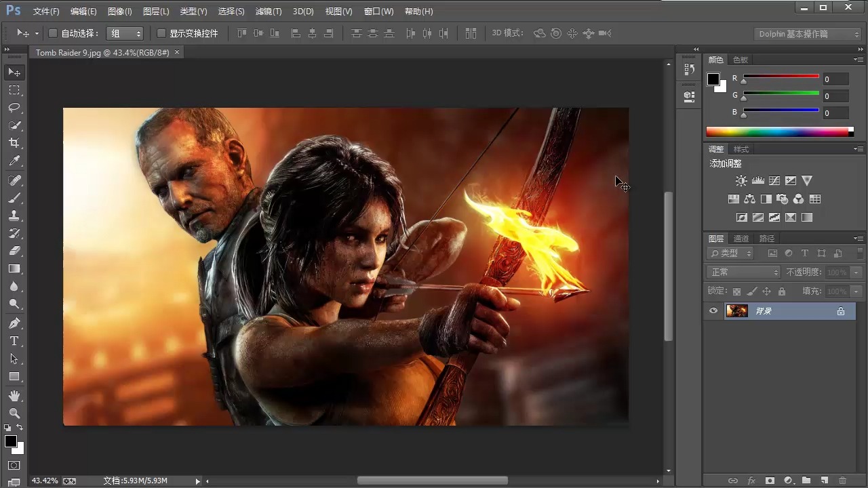Select the Spot Healing Brush tool

point(14,180)
